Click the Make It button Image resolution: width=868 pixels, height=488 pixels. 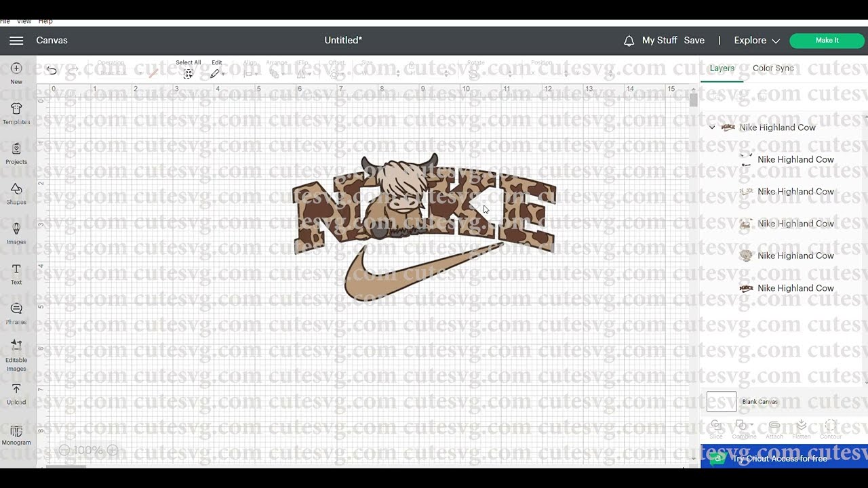(x=827, y=41)
